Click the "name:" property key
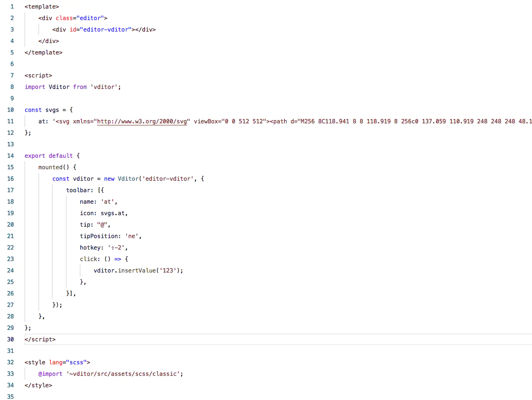 click(89, 202)
